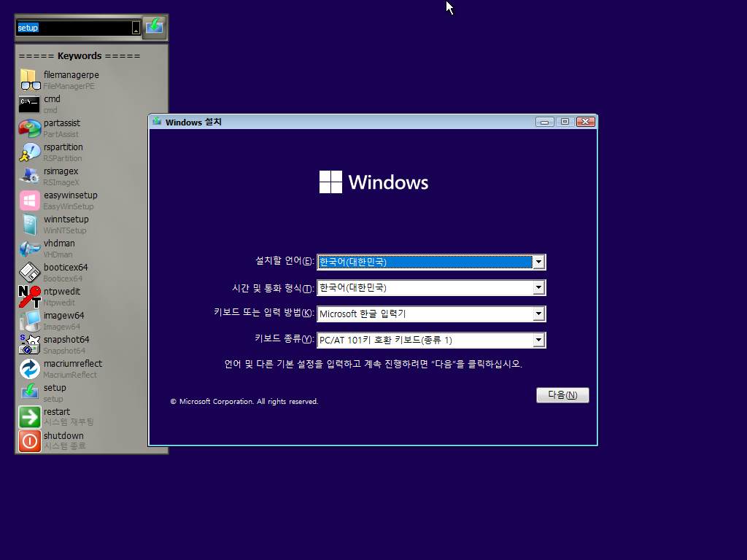Click the highlighted '한국어(대한민국)' language value
747x560 pixels.
353,262
